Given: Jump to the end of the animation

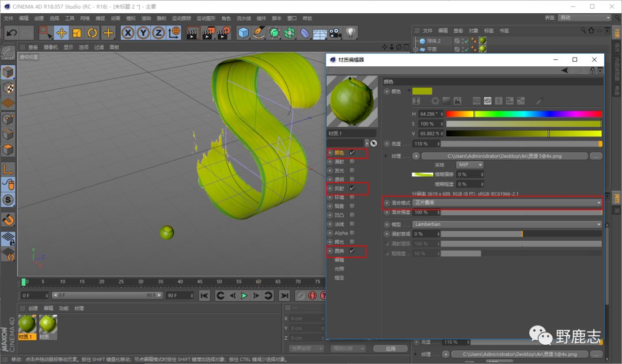Looking at the screenshot, I should (285, 295).
